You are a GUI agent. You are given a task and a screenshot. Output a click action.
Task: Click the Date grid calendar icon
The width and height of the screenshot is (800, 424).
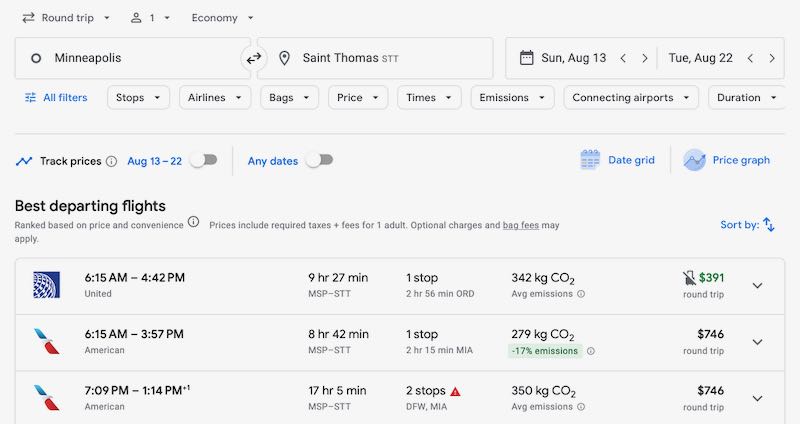pos(590,160)
